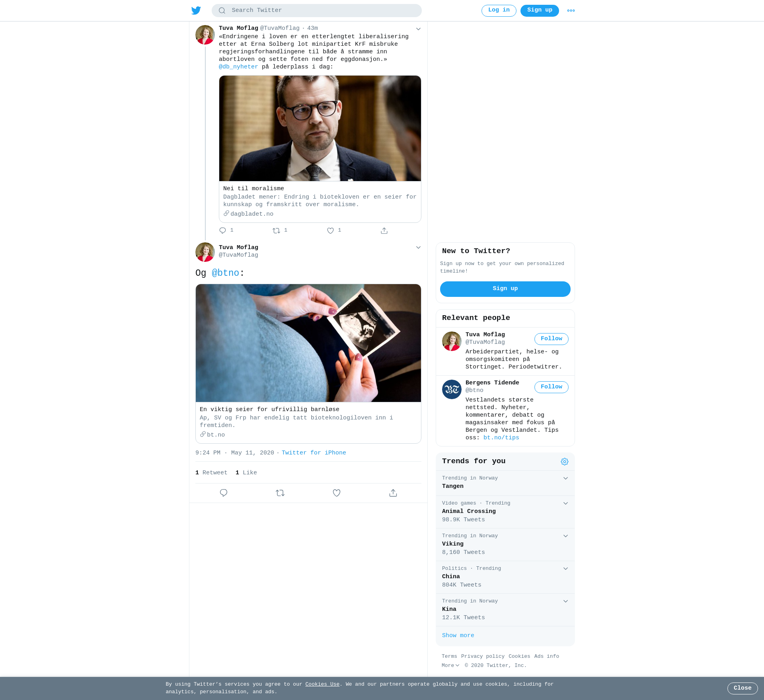Follow Tuva Moflag in Relevant people
The height and width of the screenshot is (700, 764).
pyautogui.click(x=551, y=339)
